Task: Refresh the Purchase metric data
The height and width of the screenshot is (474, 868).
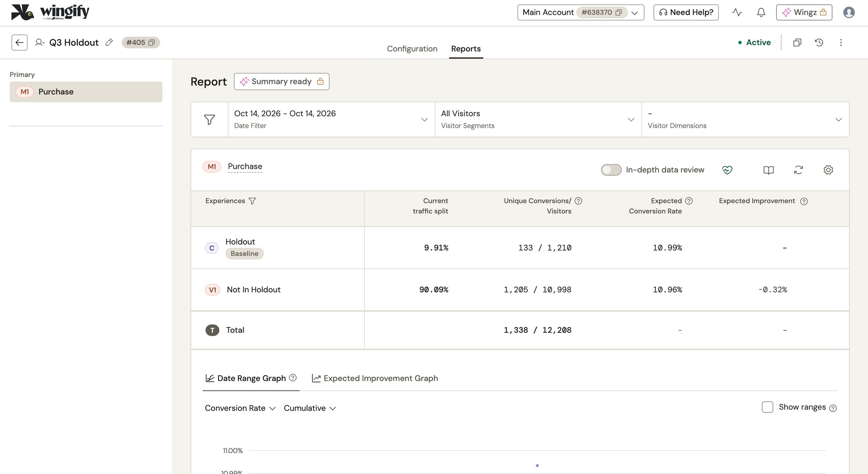Action: pos(798,170)
